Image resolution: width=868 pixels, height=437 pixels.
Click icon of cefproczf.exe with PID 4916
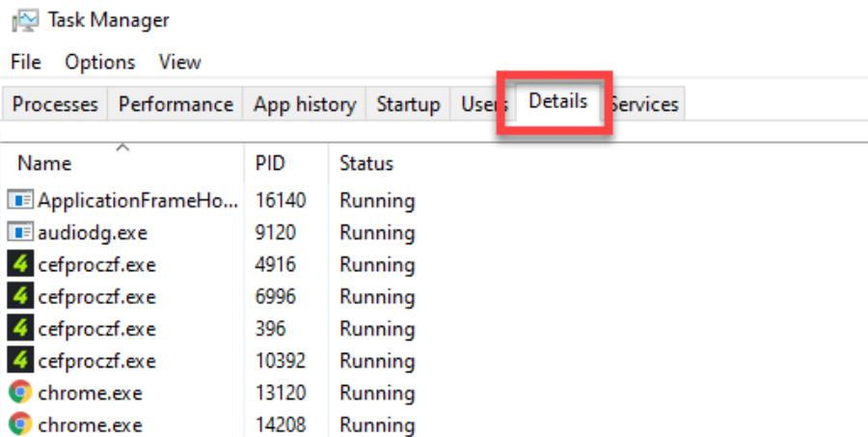point(20,264)
